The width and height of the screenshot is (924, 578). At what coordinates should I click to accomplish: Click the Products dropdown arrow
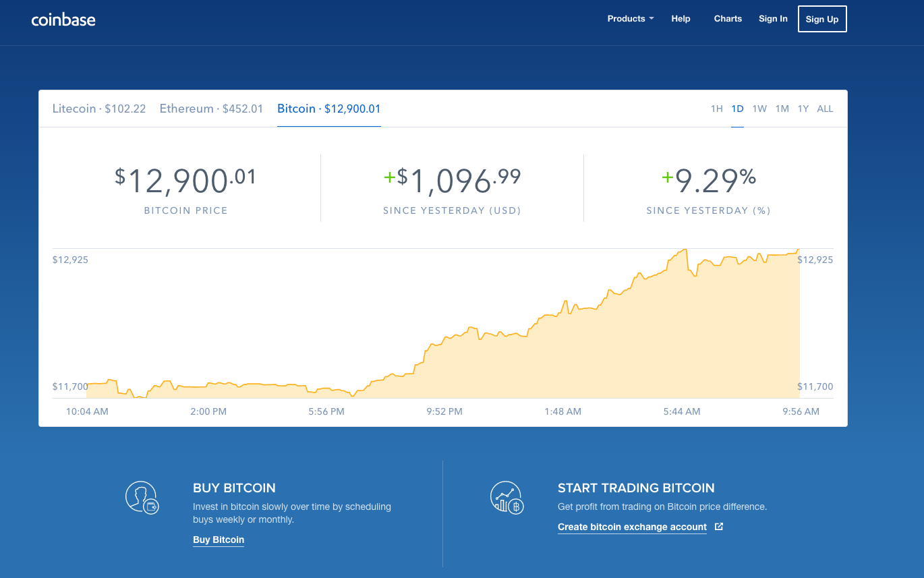tap(652, 19)
